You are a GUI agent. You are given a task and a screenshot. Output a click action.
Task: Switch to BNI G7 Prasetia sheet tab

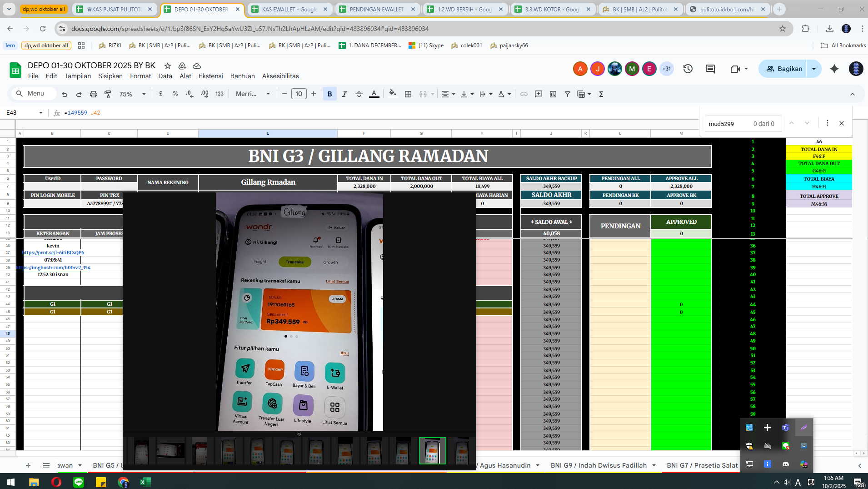[702, 465]
